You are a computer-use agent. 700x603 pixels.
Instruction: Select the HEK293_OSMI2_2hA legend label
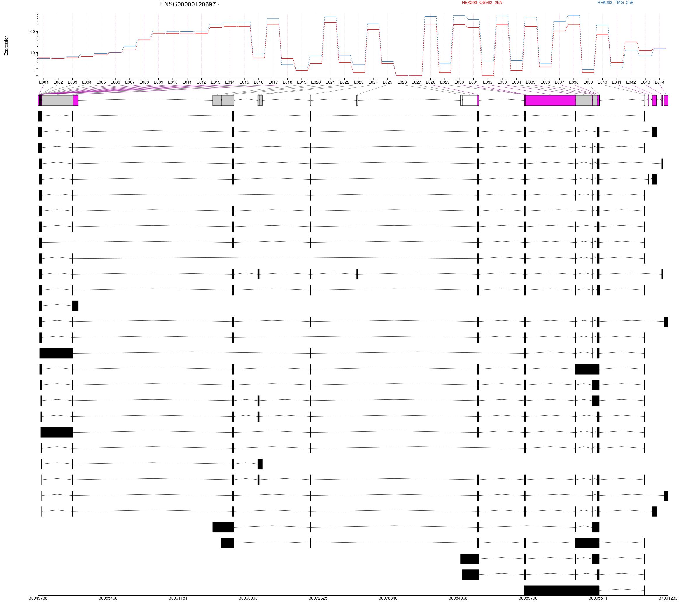pyautogui.click(x=482, y=3)
